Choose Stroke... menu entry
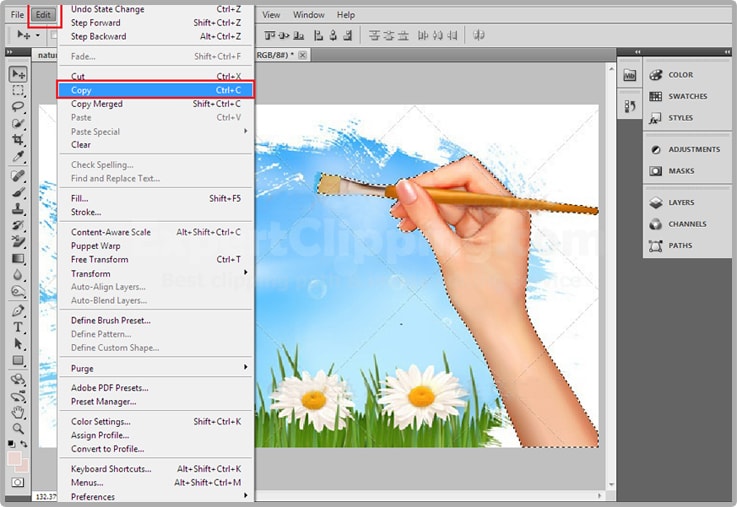The width and height of the screenshot is (737, 507). [x=156, y=212]
